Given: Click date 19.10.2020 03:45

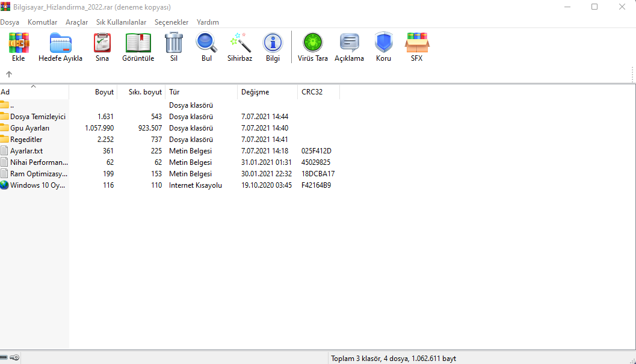Looking at the screenshot, I should click(267, 185).
